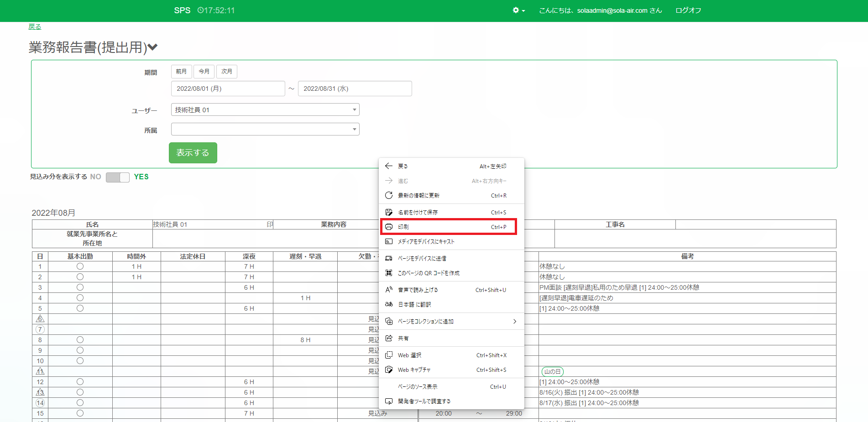This screenshot has height=422, width=868.
Task: Open the empty 所属 dropdown
Action: (x=265, y=130)
